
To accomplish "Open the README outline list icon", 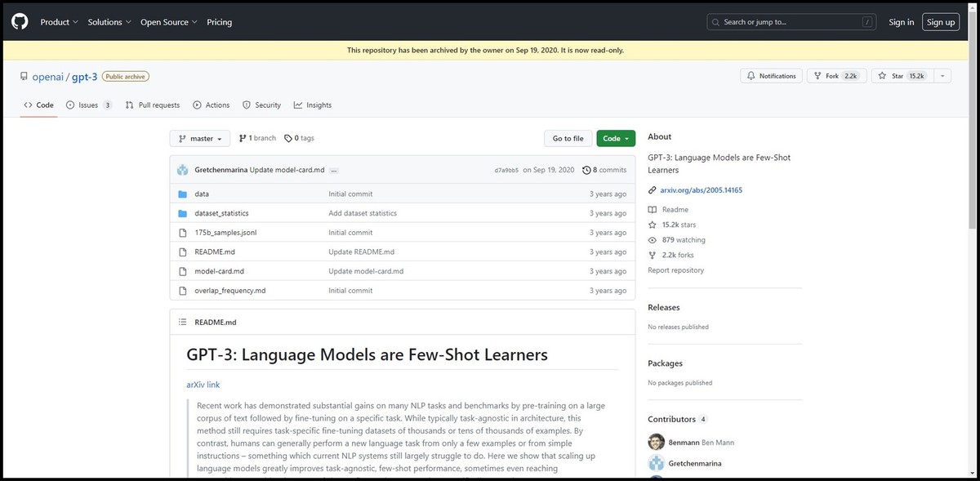I will tap(183, 323).
